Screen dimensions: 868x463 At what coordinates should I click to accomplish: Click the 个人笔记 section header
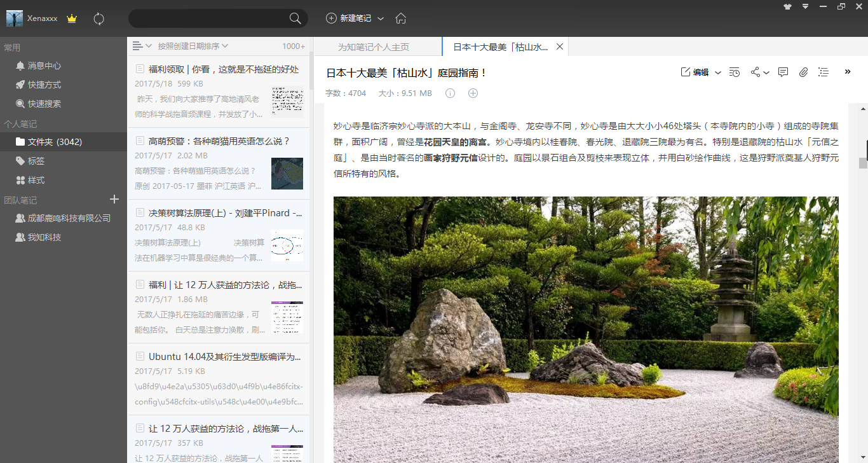20,124
